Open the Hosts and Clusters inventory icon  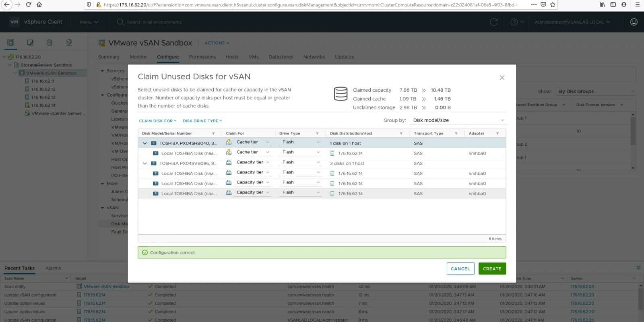pos(10,43)
